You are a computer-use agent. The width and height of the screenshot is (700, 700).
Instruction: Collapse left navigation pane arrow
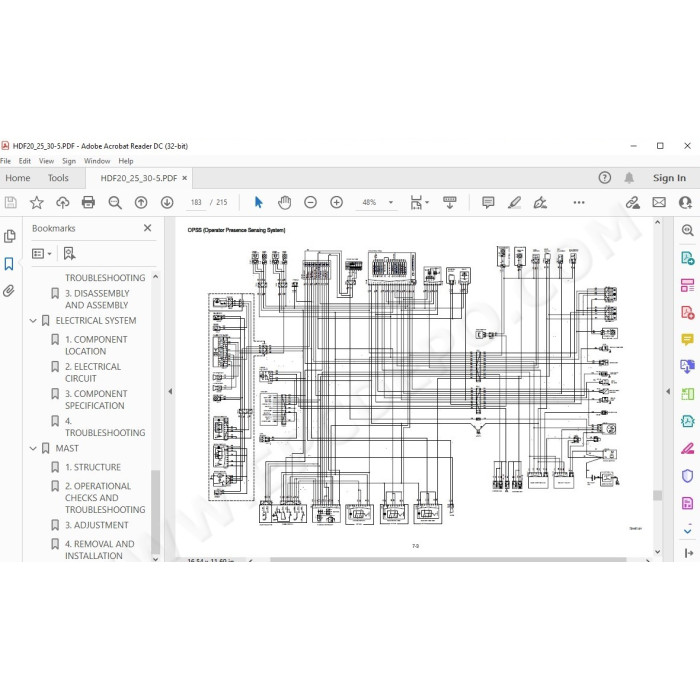point(170,392)
